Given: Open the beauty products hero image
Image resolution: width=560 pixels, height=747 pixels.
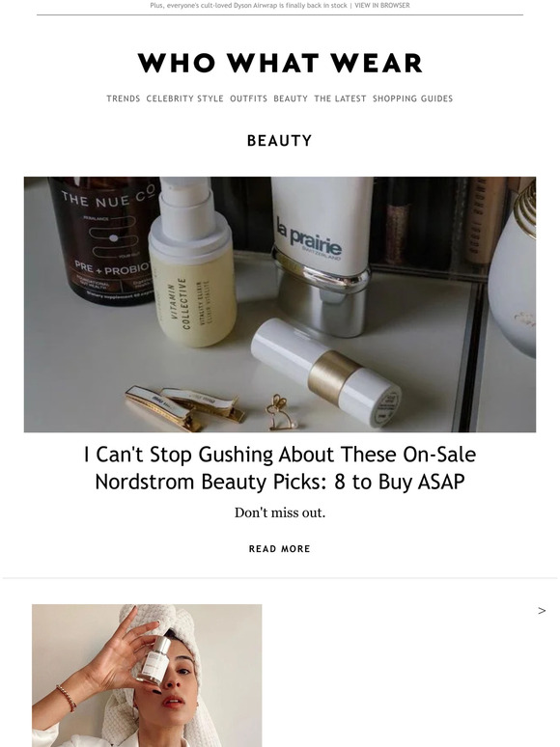Looking at the screenshot, I should pyautogui.click(x=280, y=304).
